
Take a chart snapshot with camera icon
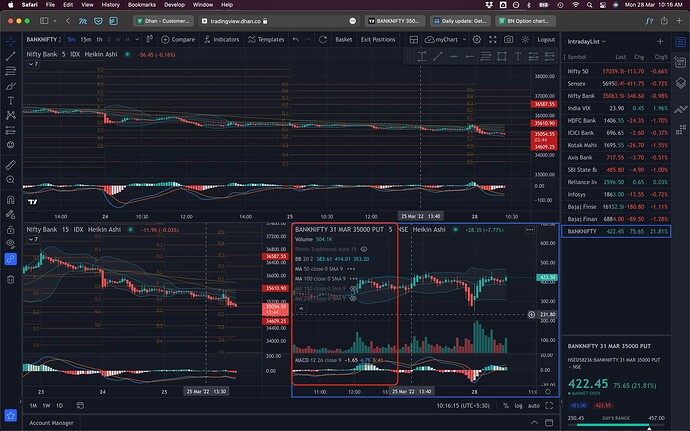(509, 40)
